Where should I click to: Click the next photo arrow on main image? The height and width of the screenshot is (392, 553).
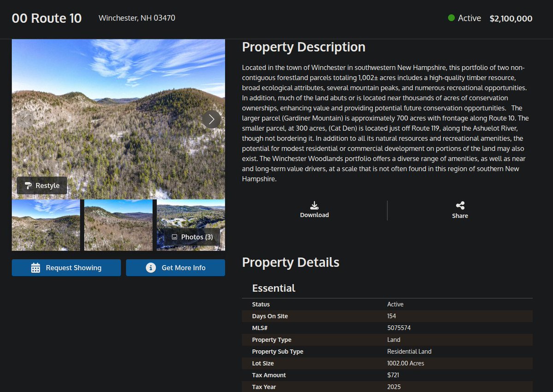212,119
